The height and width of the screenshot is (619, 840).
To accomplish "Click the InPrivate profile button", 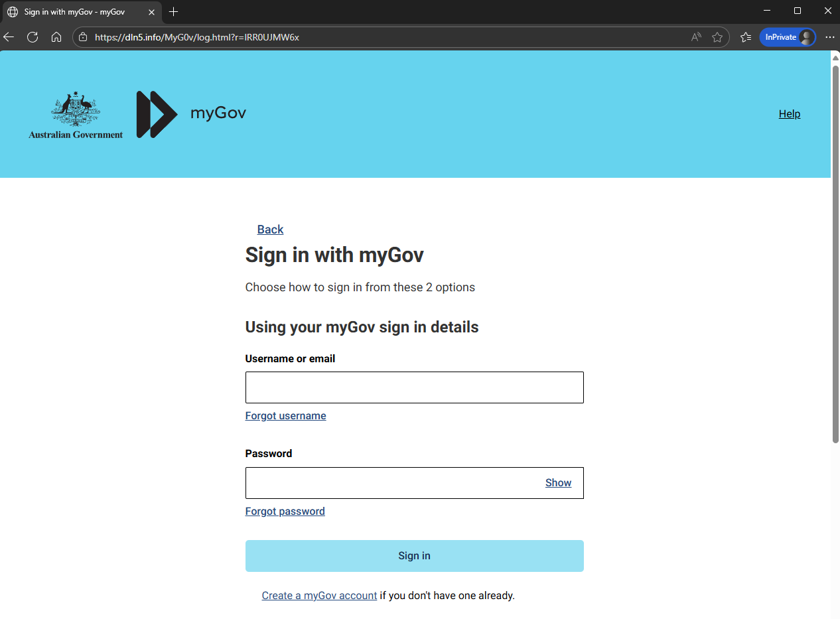I will pos(788,37).
